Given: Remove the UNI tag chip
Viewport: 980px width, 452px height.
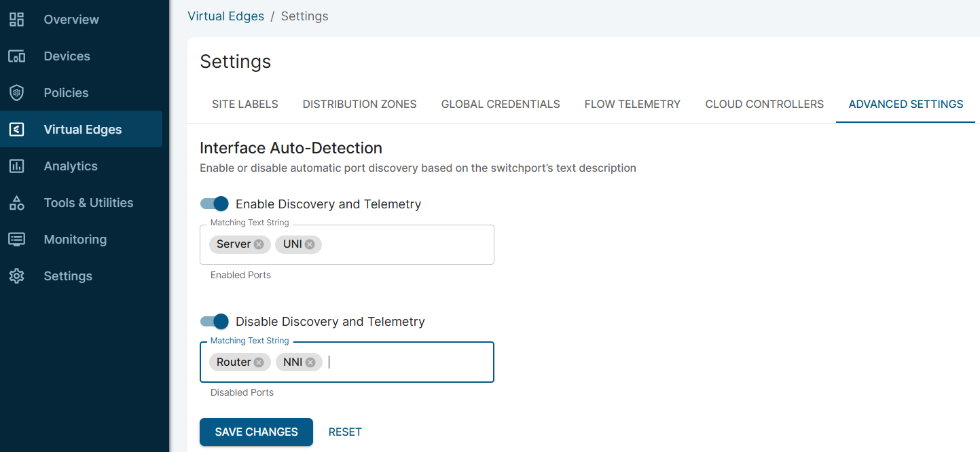Looking at the screenshot, I should point(310,244).
